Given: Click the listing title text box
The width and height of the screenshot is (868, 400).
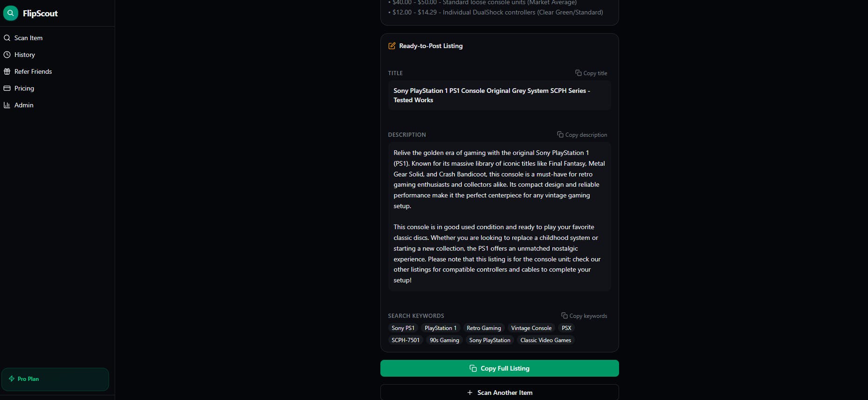Looking at the screenshot, I should (499, 95).
